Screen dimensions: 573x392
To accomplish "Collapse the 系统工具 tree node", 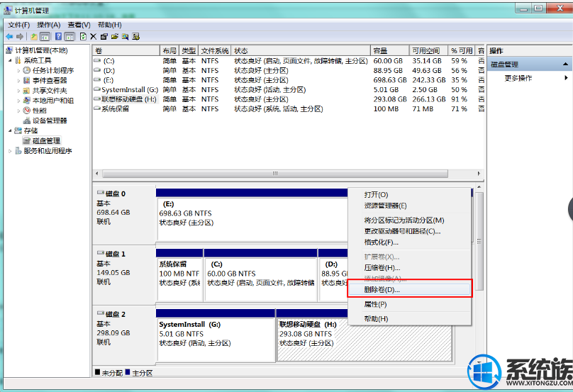I will click(10, 60).
